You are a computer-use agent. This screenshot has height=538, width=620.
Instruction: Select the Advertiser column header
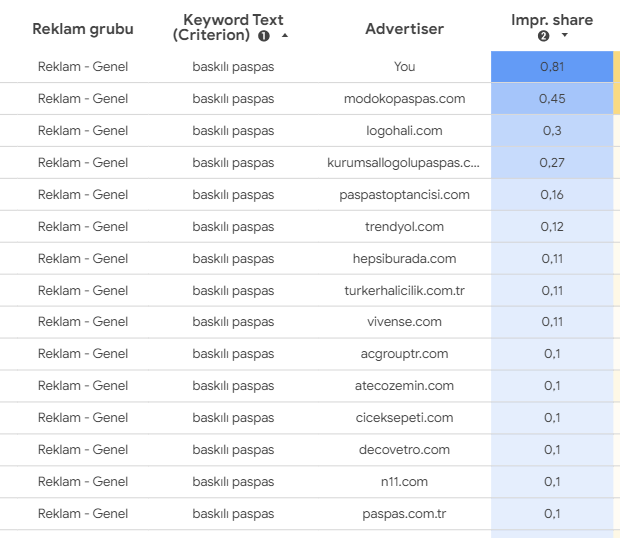(404, 29)
